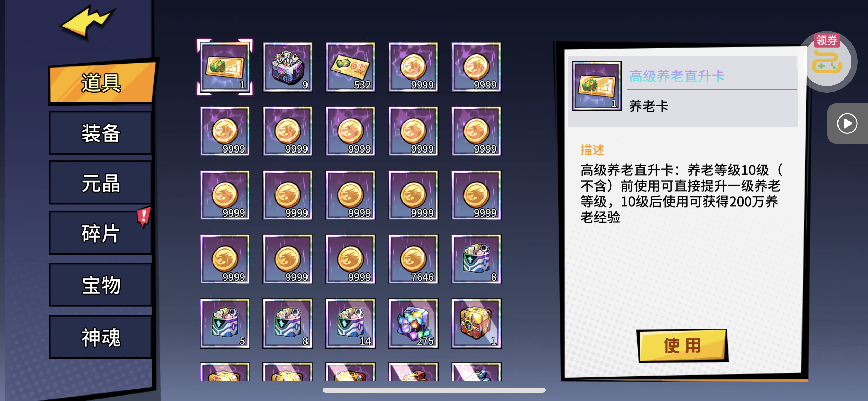Switch to the 道具 tab
868x401 pixels.
(101, 82)
